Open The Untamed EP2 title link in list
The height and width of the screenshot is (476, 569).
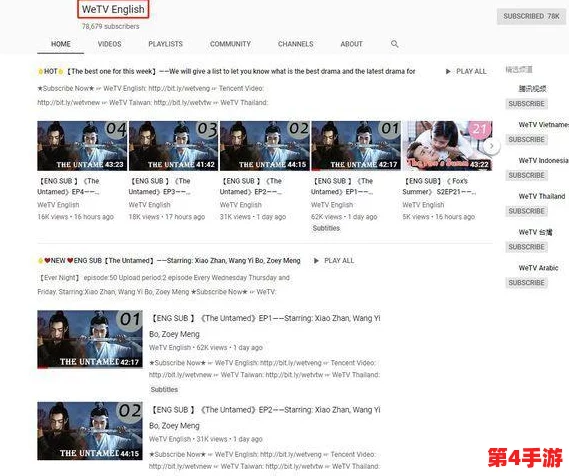pos(265,418)
